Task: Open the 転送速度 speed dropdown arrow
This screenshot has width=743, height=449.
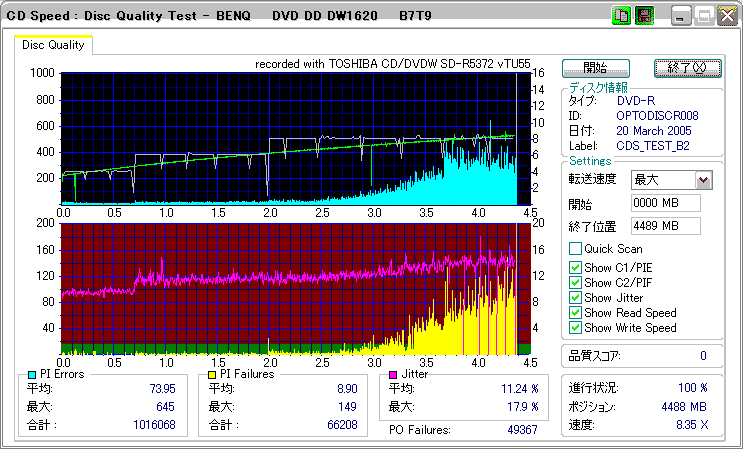Action: click(x=703, y=180)
